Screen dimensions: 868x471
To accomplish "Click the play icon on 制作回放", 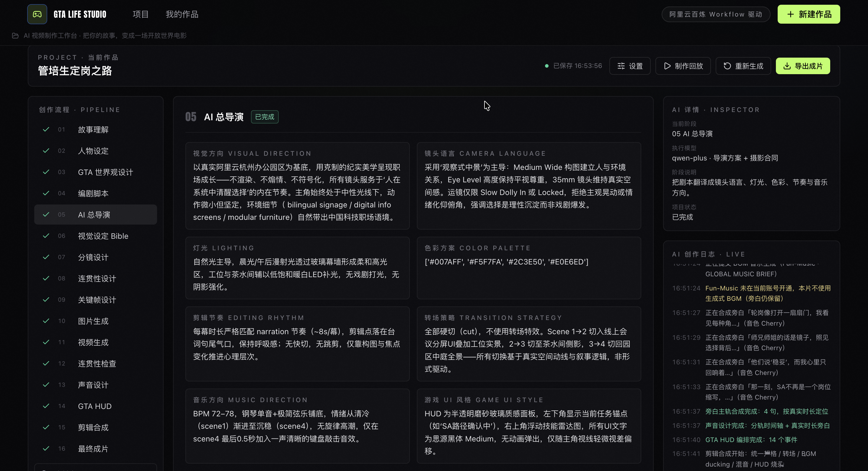I will point(667,66).
